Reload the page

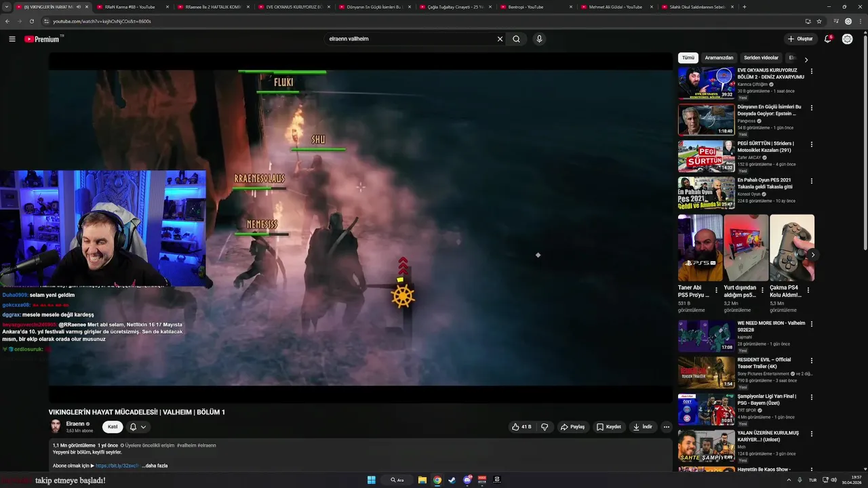32,21
